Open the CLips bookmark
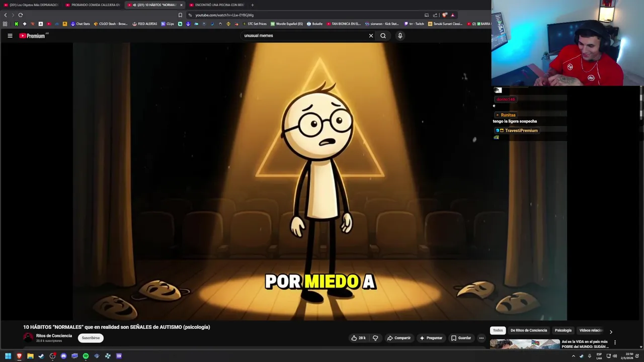The width and height of the screenshot is (644, 362). [x=168, y=24]
